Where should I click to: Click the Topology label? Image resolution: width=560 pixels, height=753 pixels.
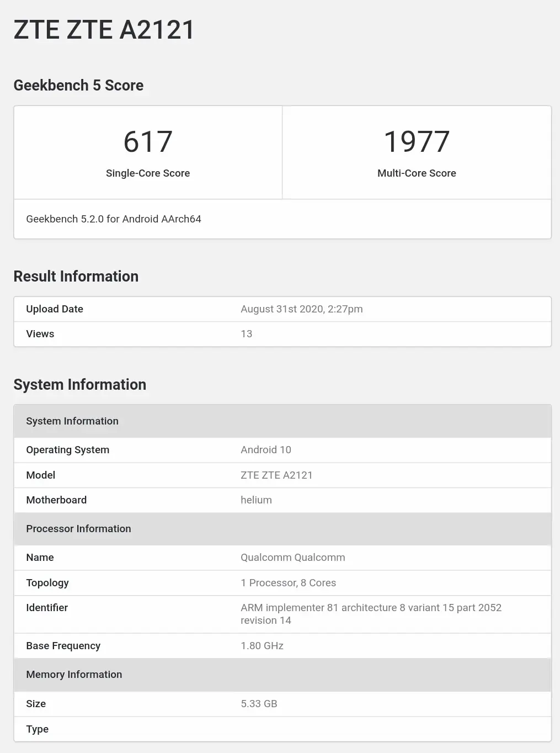click(x=47, y=583)
